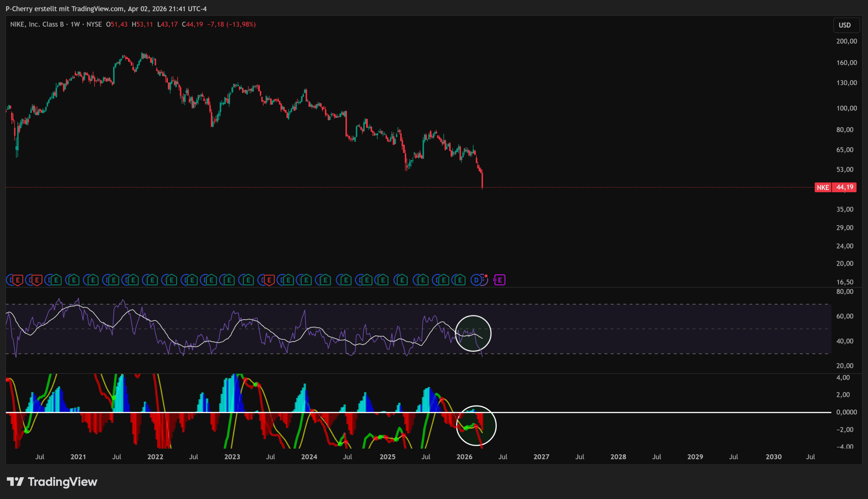Click the 2026 label on the time axis
The height and width of the screenshot is (499, 868).
(464, 457)
